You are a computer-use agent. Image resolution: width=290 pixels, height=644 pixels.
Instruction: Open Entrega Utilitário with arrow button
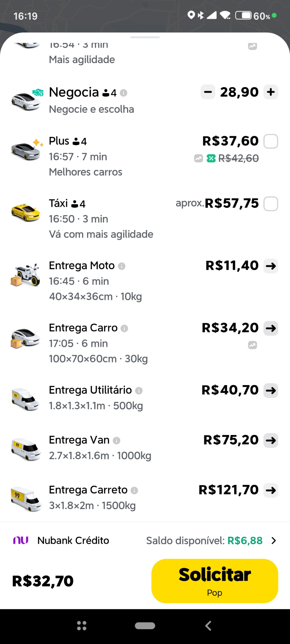coord(271,391)
